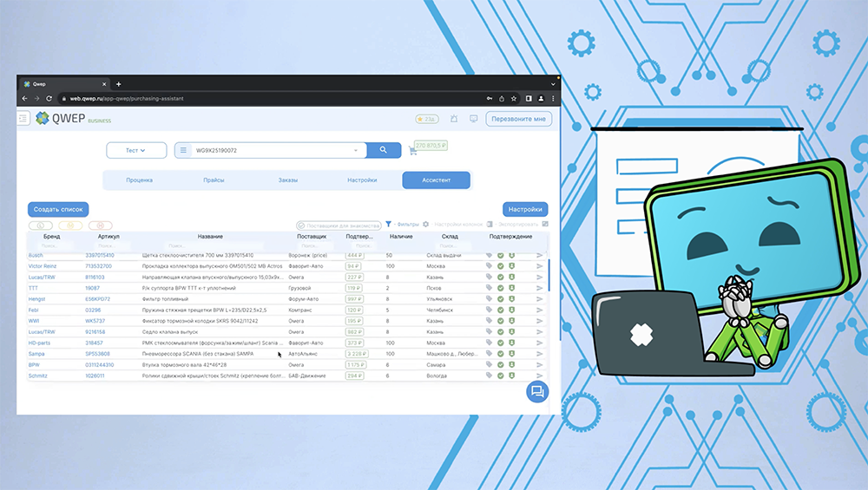Image resolution: width=868 pixels, height=490 pixels.
Task: Open the chat bubble widget button
Action: pos(537,392)
